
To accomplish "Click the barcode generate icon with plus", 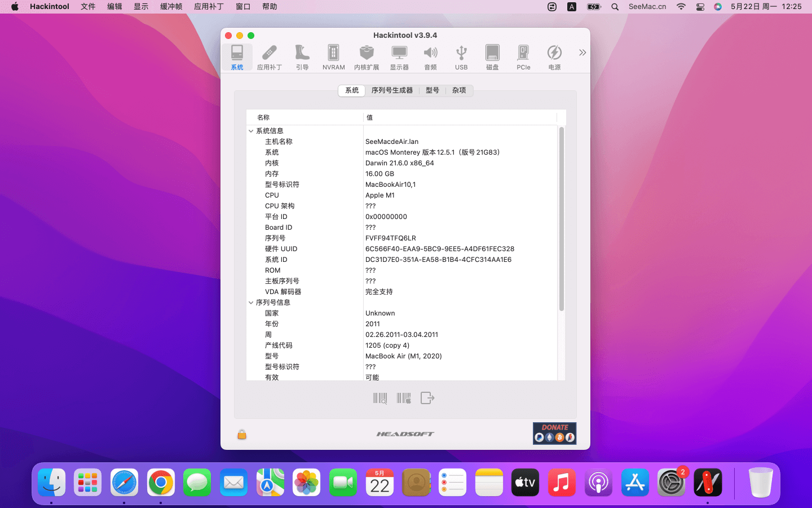I will point(404,398).
